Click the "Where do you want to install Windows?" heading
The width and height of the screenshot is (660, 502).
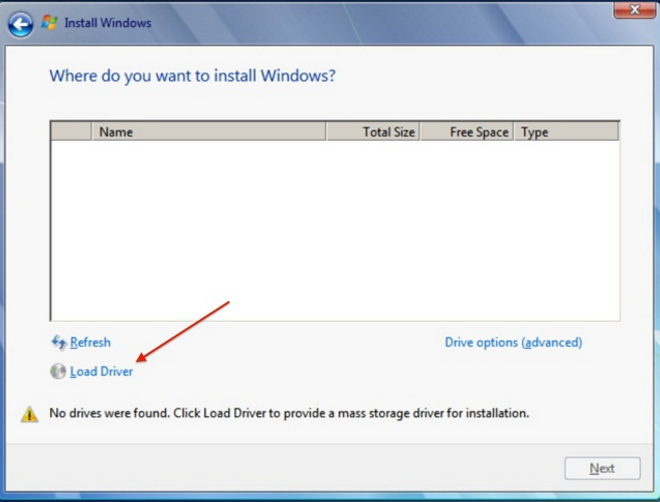click(192, 76)
